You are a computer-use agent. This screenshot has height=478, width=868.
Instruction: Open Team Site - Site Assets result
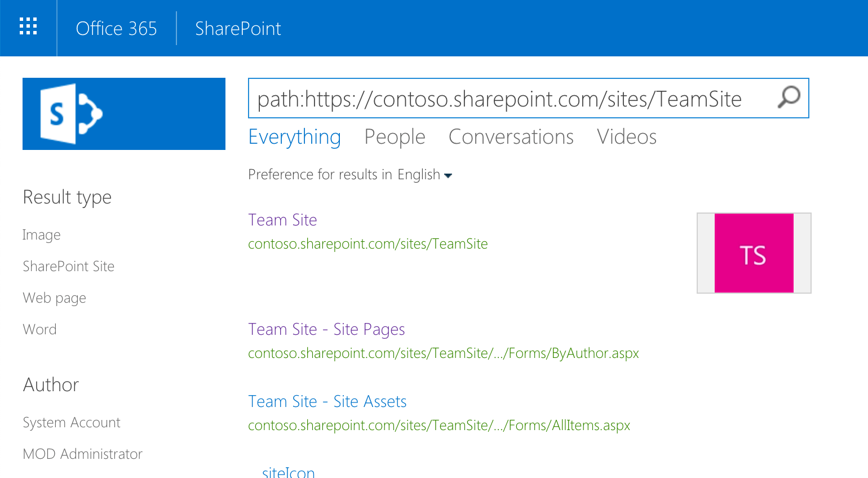click(x=327, y=401)
